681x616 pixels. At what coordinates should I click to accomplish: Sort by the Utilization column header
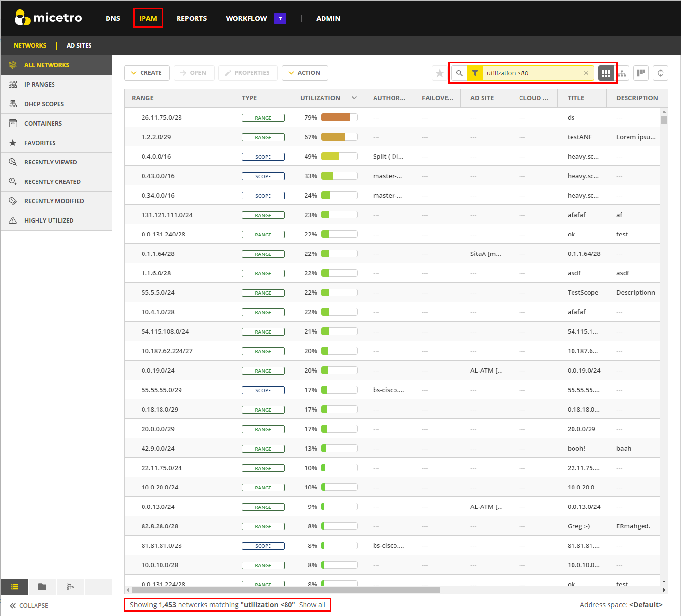320,98
